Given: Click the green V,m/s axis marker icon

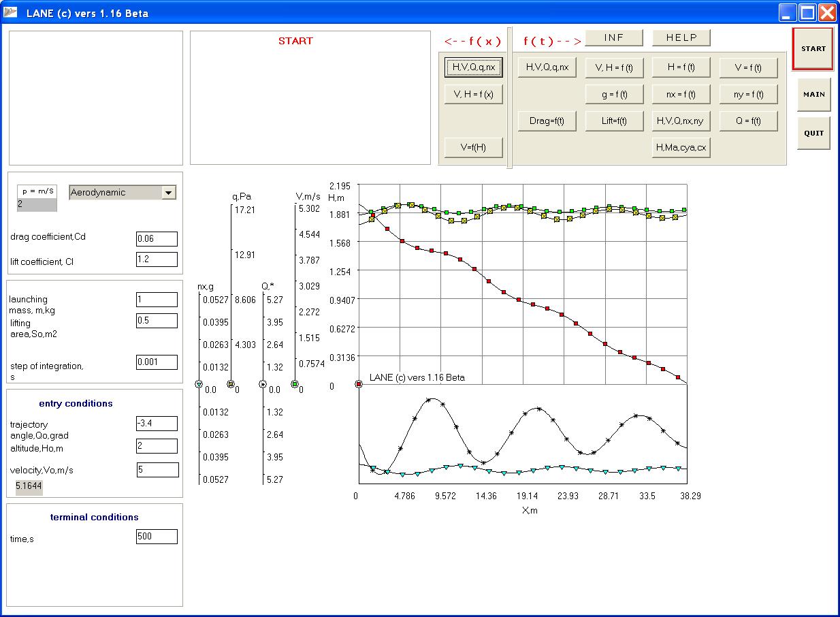Looking at the screenshot, I should pos(295,385).
